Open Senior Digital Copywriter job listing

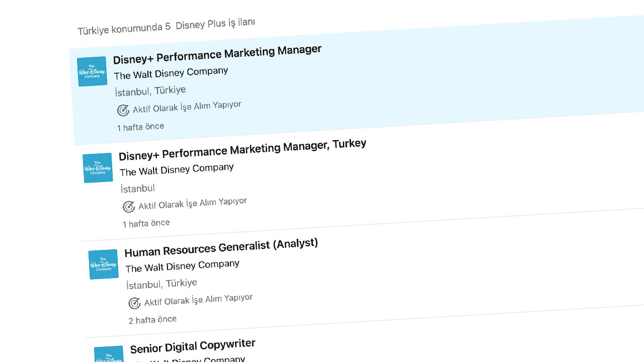(x=193, y=346)
